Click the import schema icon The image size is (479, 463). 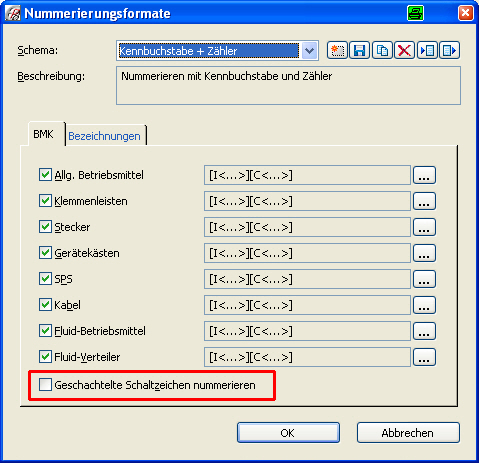[427, 51]
